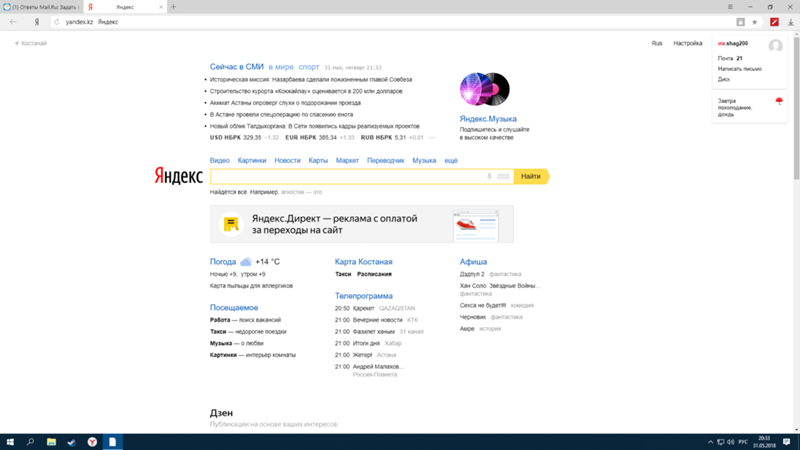Open taskbar search magnifier
This screenshot has height=450, width=800.
point(30,442)
